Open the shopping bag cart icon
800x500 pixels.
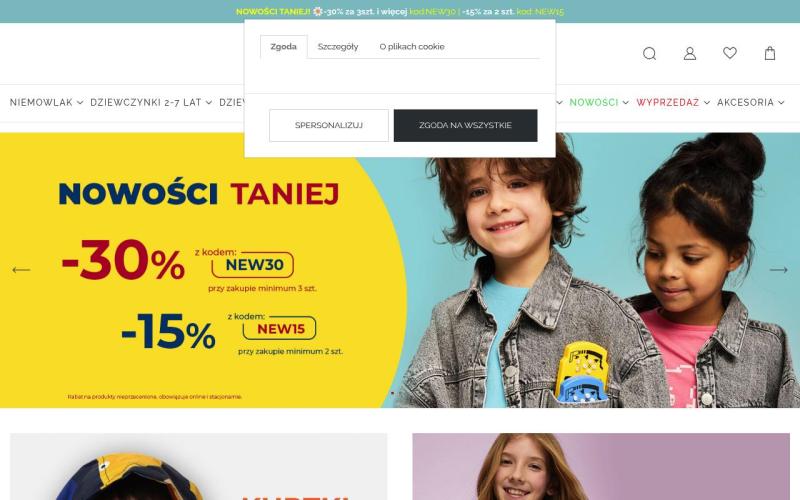click(x=770, y=54)
